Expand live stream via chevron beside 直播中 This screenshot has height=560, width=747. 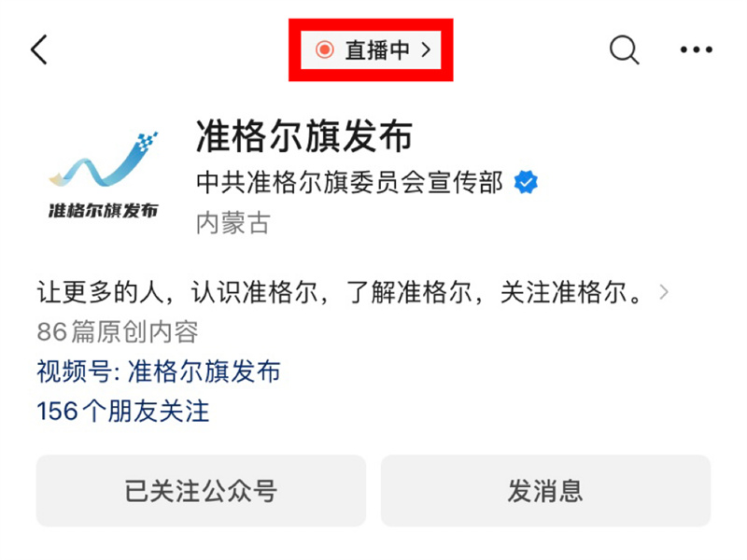tap(426, 49)
